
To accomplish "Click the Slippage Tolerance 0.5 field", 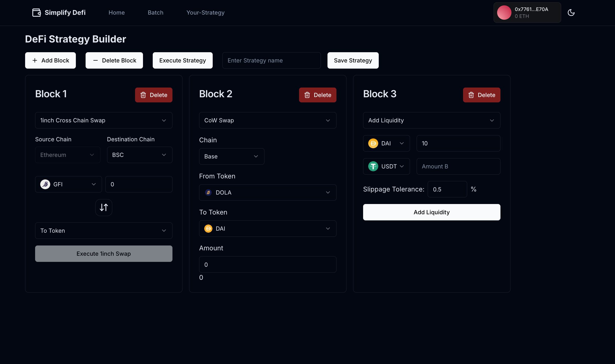I will [x=447, y=189].
